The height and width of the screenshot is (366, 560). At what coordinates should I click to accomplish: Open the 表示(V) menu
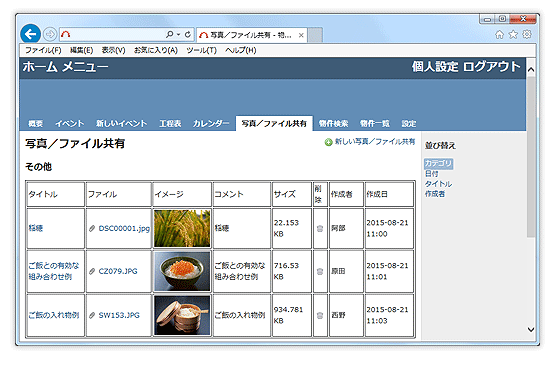click(x=113, y=50)
